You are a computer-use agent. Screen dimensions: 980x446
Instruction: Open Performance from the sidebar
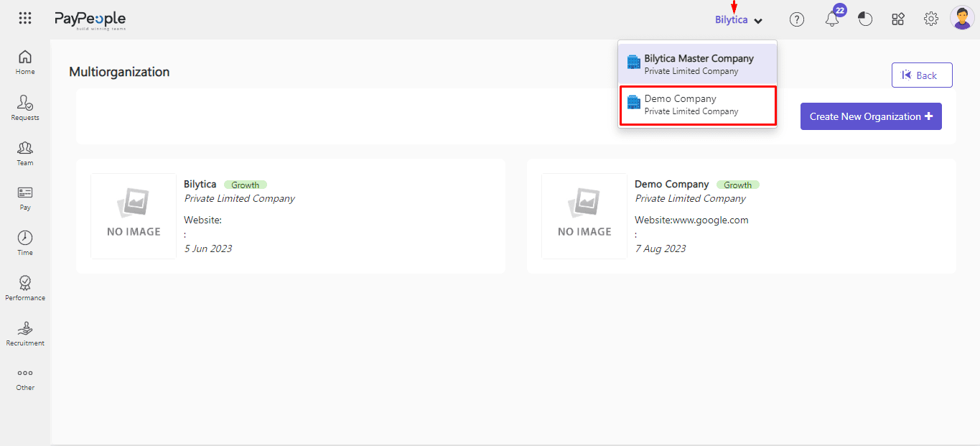click(x=25, y=287)
